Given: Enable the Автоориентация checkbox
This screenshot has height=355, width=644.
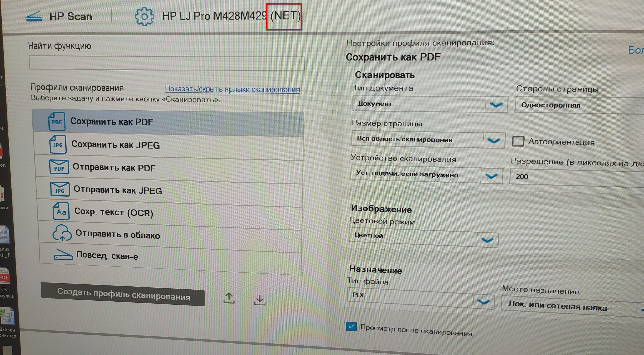Looking at the screenshot, I should 518,141.
